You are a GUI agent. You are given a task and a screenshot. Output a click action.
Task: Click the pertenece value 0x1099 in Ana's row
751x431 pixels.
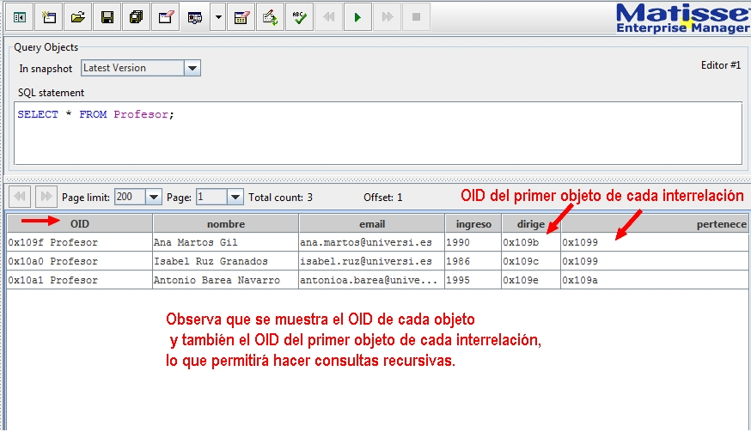(x=655, y=242)
